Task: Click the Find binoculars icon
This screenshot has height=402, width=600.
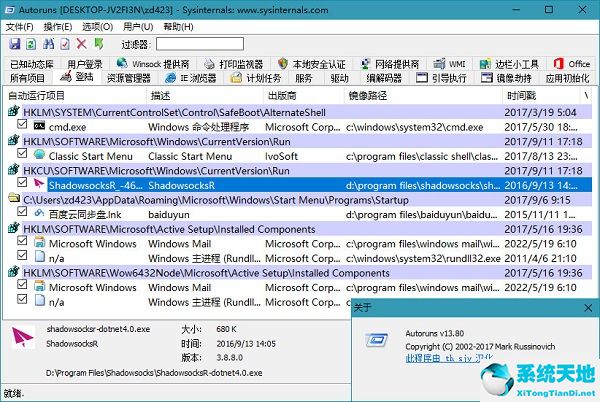Action: pyautogui.click(x=48, y=44)
